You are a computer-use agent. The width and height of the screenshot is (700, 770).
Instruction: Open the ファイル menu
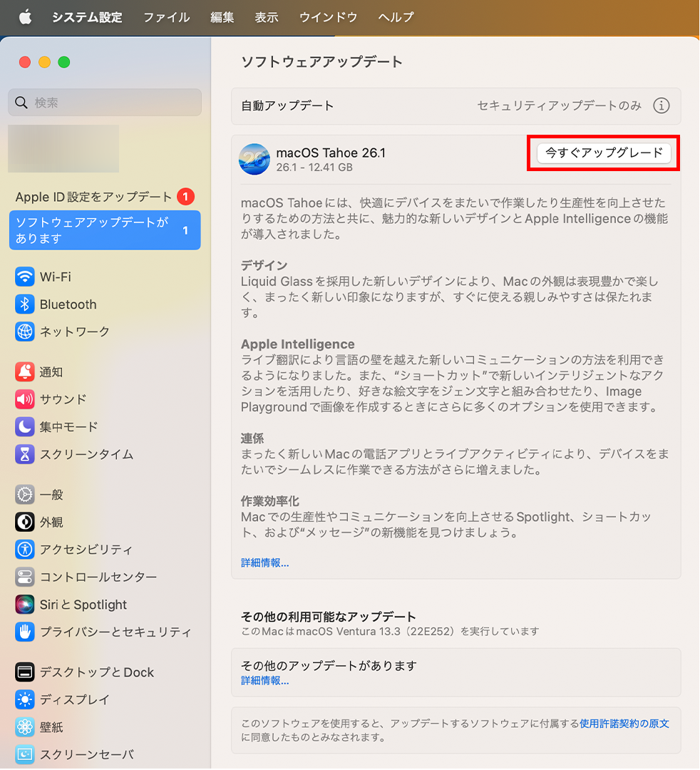(x=166, y=17)
